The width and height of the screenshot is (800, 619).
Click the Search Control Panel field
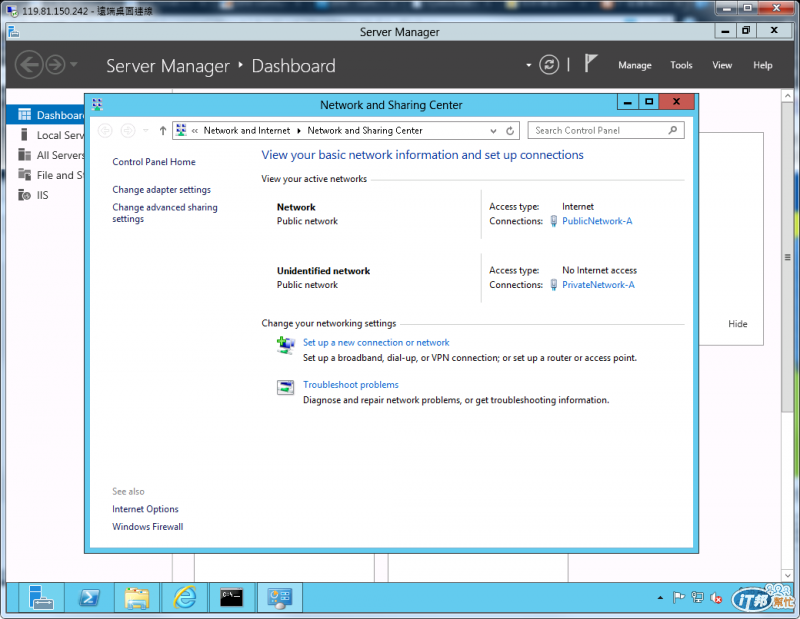(x=606, y=131)
